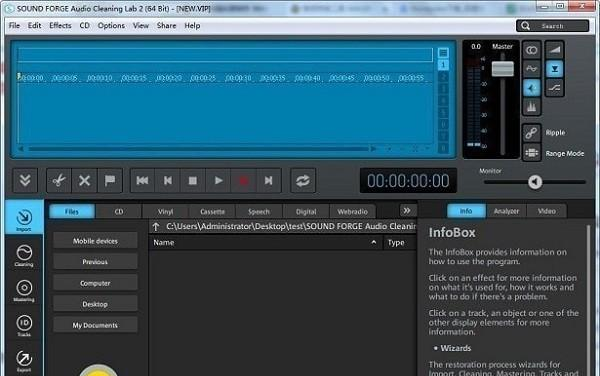Image resolution: width=600 pixels, height=376 pixels.
Task: Open the Tracks section in the sidebar
Action: pos(24,326)
